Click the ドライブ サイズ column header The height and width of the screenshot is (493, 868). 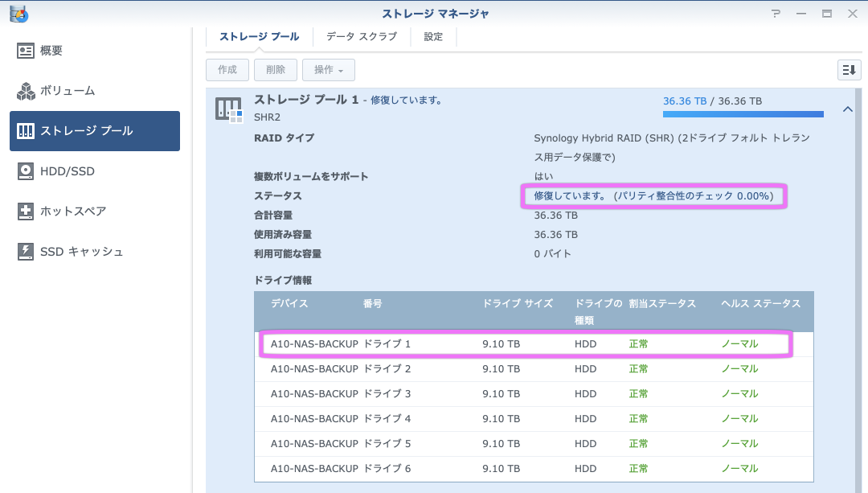518,304
